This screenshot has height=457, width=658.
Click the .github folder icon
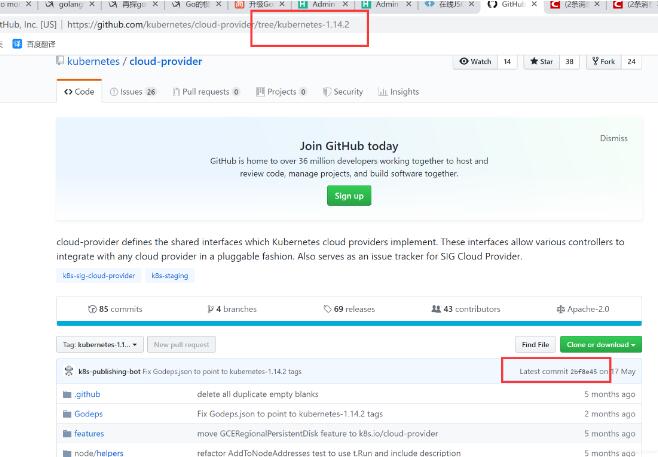point(67,394)
